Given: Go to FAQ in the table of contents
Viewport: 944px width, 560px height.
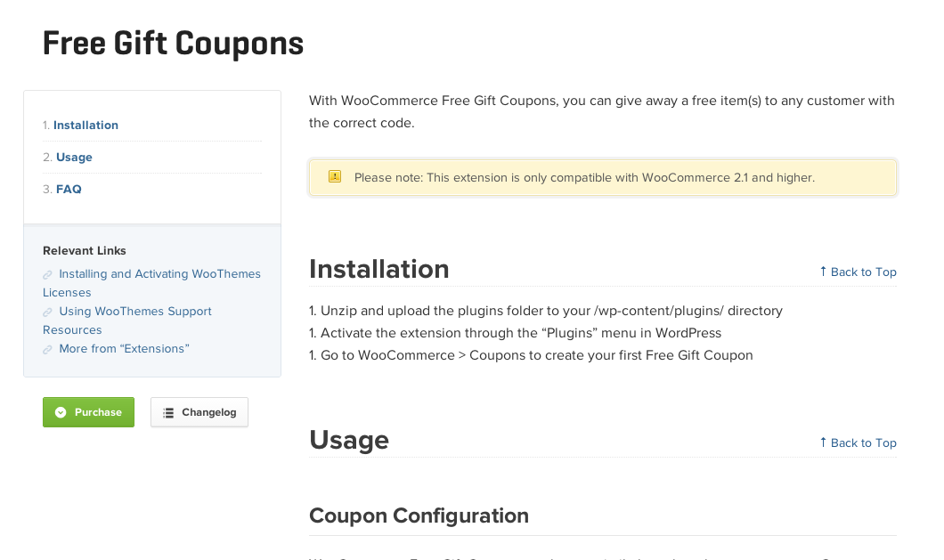Looking at the screenshot, I should (69, 189).
